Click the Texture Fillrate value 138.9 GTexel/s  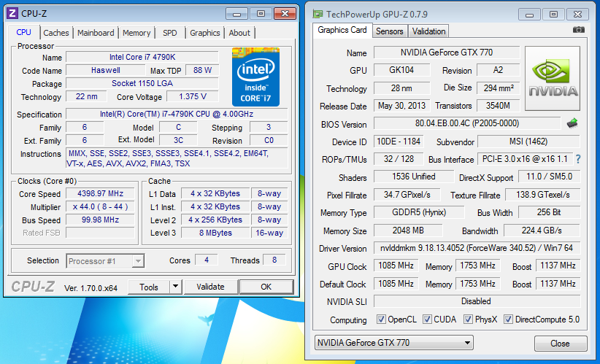point(542,195)
